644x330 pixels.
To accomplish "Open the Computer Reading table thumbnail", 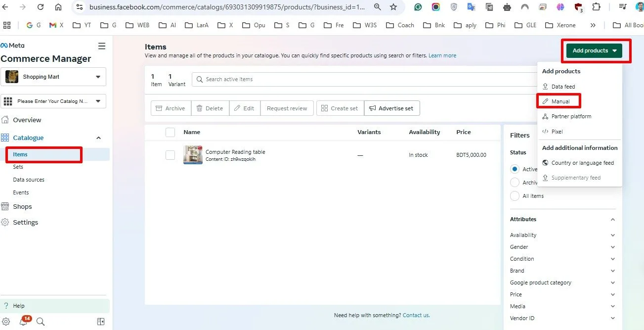I will pos(193,155).
